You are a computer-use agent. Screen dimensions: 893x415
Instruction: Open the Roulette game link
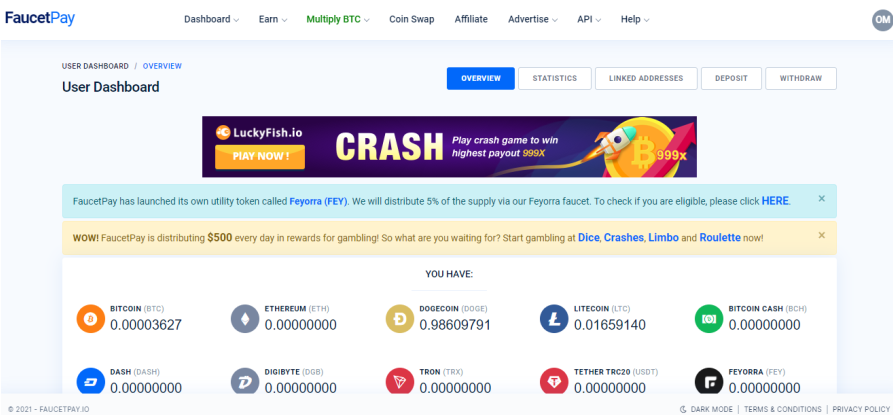(720, 237)
